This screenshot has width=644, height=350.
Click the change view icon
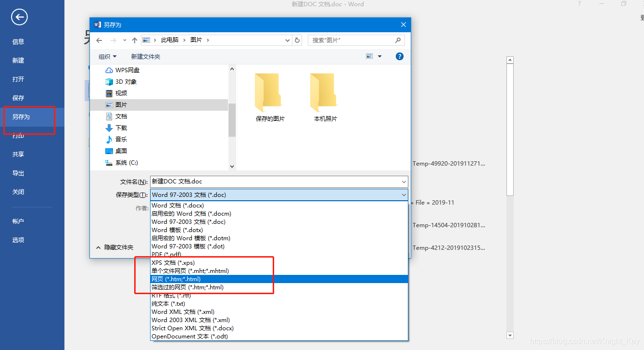coord(369,56)
